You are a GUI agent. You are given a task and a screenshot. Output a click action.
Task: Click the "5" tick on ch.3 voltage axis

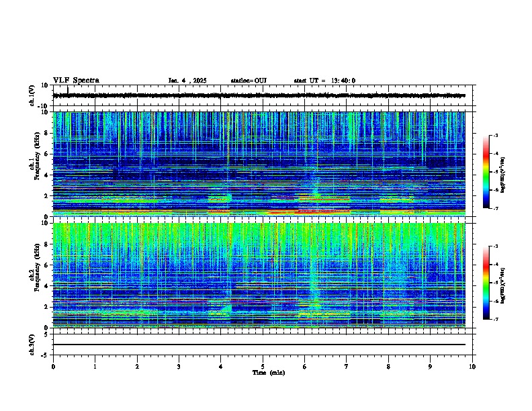pyautogui.click(x=46, y=334)
